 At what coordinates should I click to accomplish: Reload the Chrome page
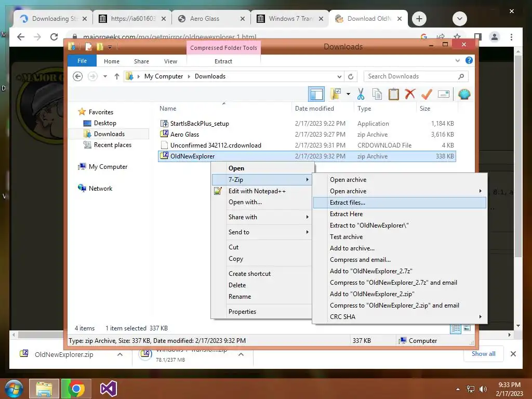[x=54, y=37]
